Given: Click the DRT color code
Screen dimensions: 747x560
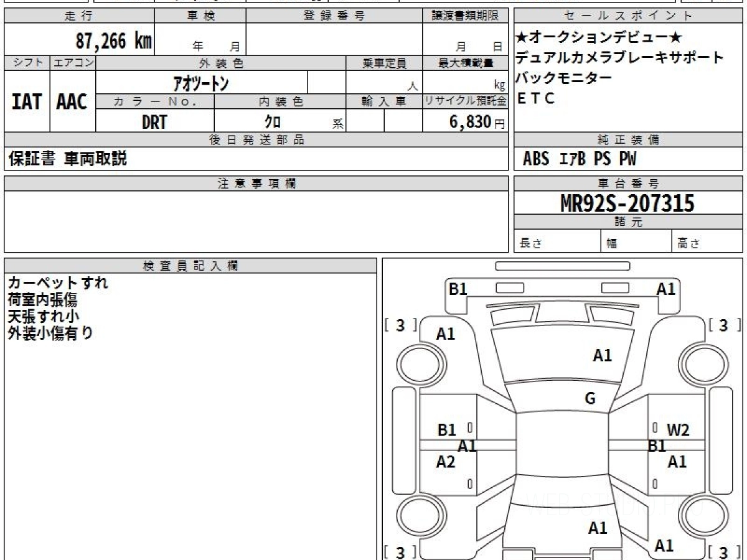Looking at the screenshot, I should point(154,122).
